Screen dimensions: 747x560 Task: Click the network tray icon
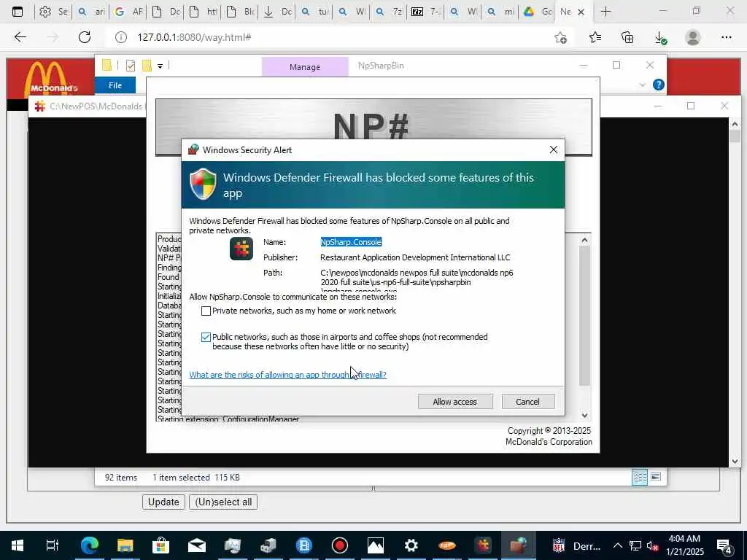[635, 545]
